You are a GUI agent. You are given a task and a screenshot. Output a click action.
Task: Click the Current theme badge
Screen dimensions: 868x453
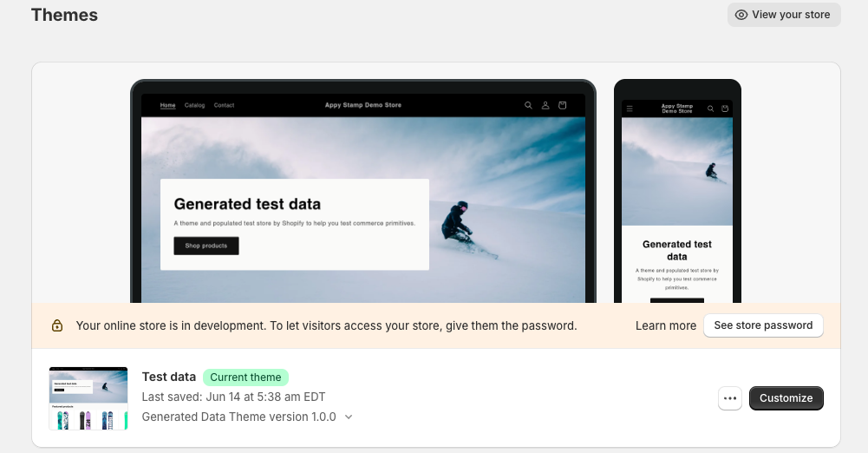pos(245,377)
